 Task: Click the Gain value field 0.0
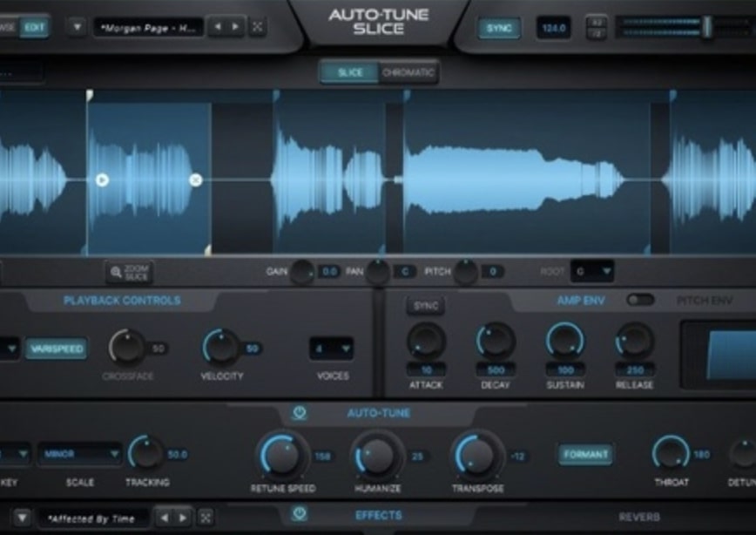coord(330,272)
